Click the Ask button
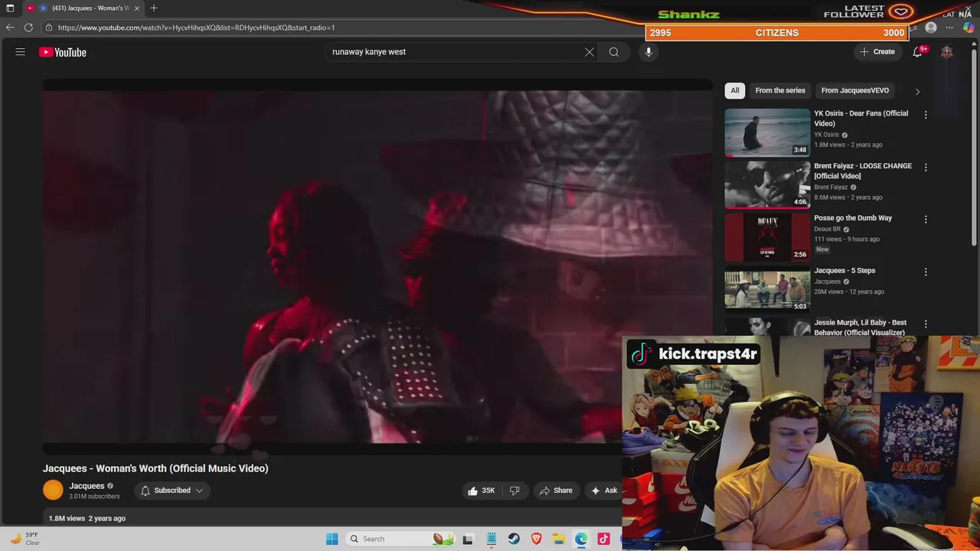Viewport: 980px width, 551px height. point(604,491)
